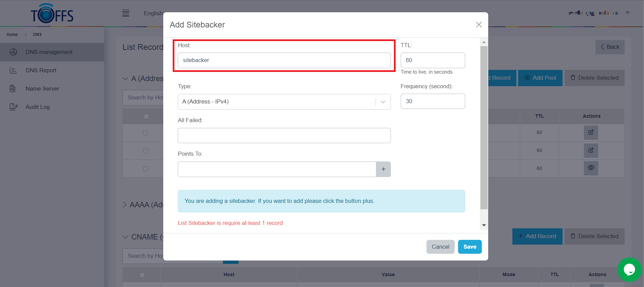Open Name Server from the sidebar

42,89
